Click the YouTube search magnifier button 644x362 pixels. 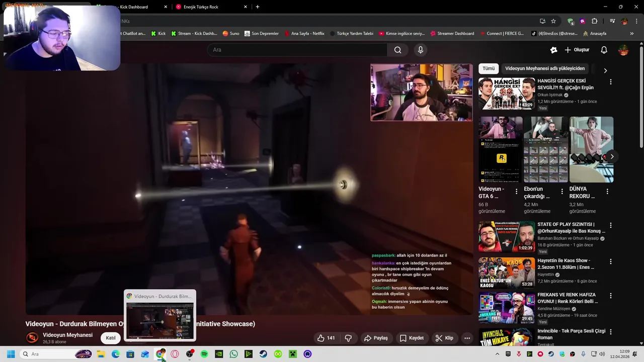[397, 50]
